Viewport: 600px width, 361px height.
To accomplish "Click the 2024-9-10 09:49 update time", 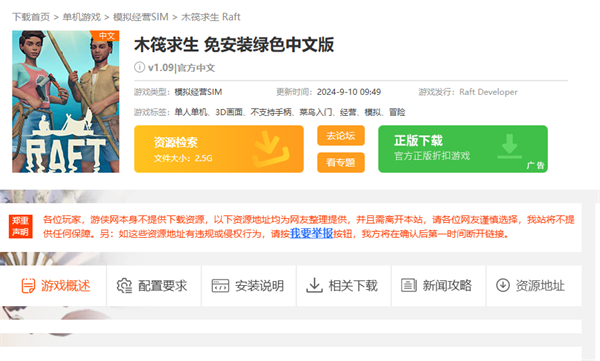I will pos(349,92).
